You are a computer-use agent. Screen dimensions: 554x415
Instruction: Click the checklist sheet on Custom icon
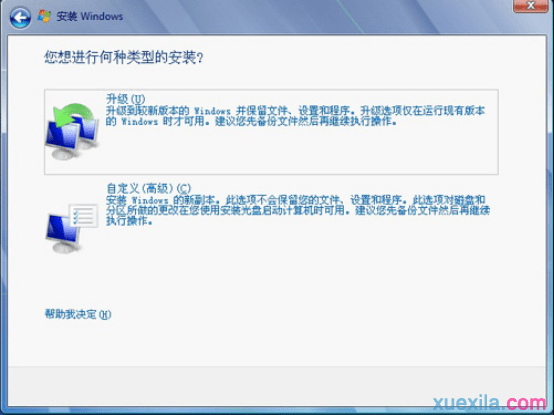pos(83,215)
